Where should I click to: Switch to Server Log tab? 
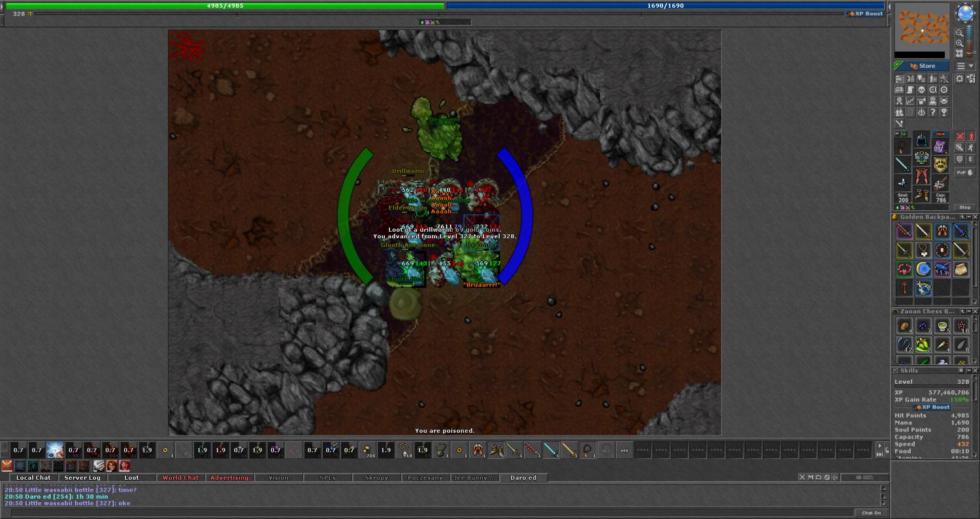click(x=82, y=478)
